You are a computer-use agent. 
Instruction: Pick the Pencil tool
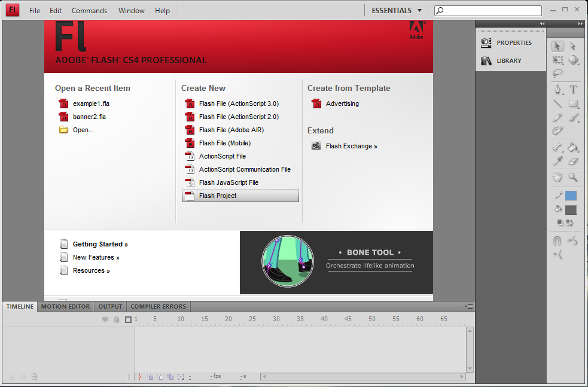click(x=557, y=117)
